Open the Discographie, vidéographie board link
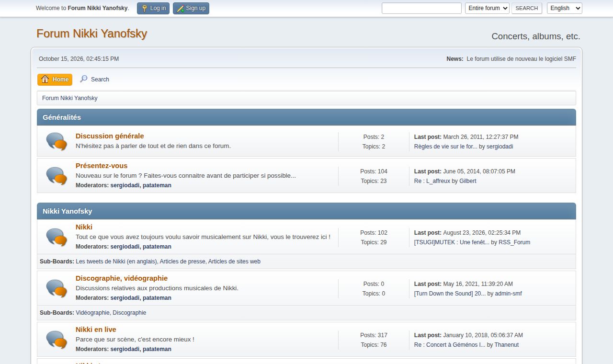This screenshot has height=364, width=613. tap(122, 278)
